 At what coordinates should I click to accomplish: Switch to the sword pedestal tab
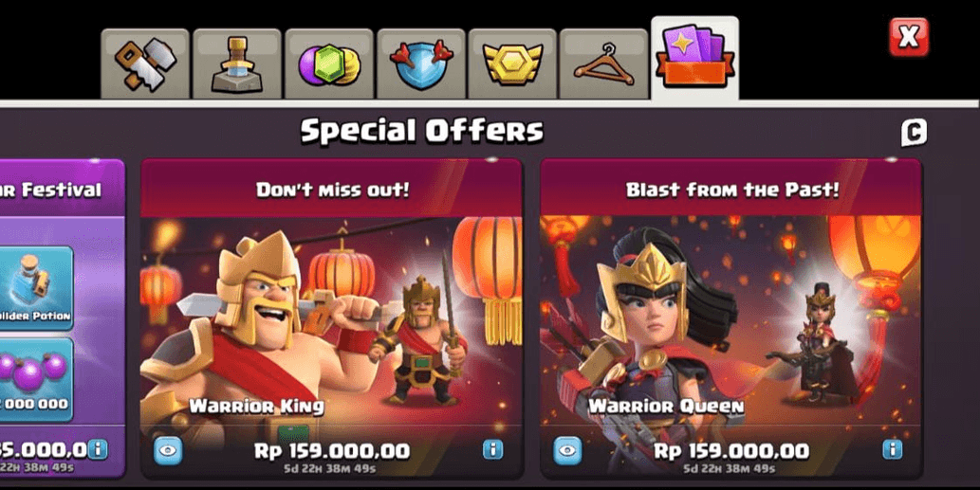click(237, 64)
